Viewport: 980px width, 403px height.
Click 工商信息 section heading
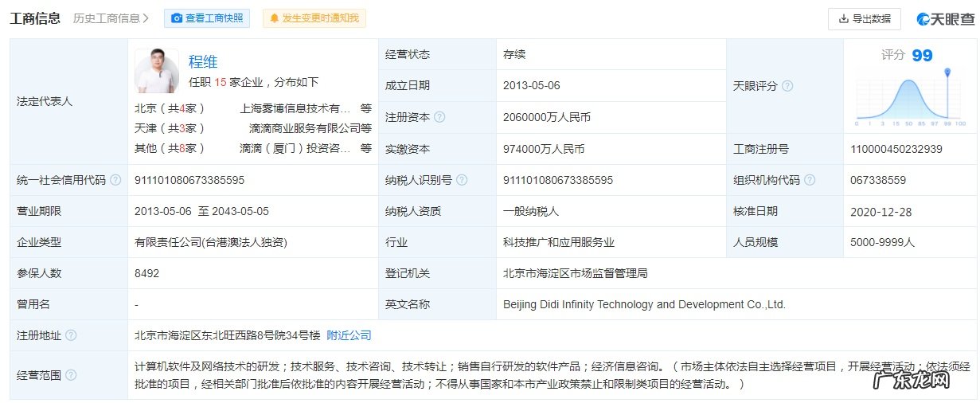pos(35,18)
